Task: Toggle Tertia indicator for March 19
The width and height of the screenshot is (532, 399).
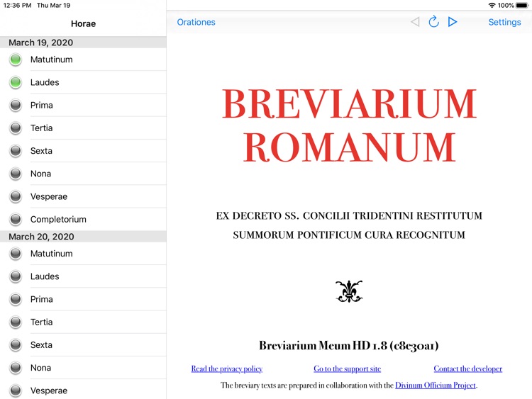Action: point(16,128)
